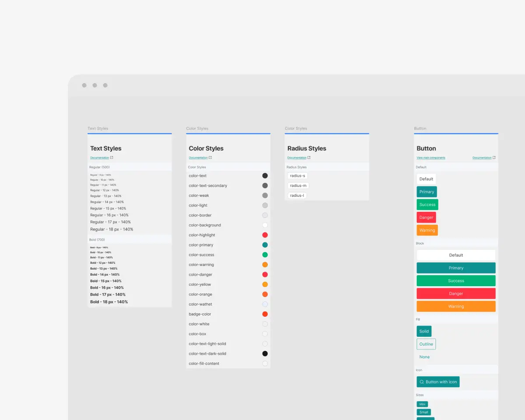Click the Solid fill button

[424, 331]
